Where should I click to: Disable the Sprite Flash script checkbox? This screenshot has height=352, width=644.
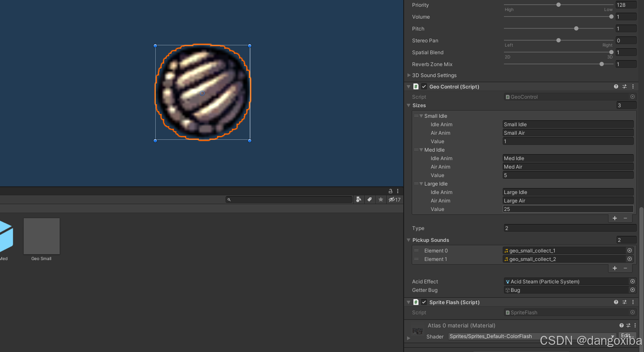click(424, 302)
